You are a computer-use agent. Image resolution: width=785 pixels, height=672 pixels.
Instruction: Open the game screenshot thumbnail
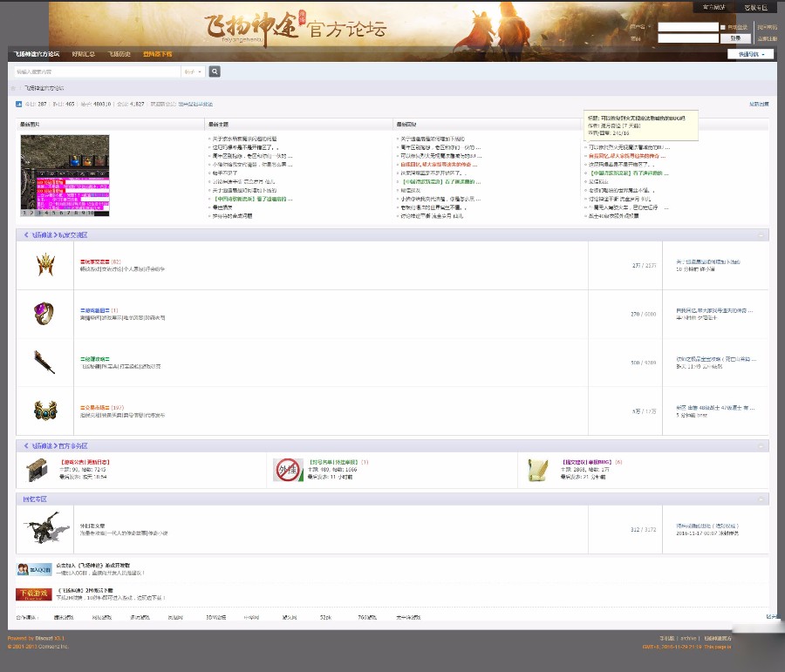pyautogui.click(x=65, y=175)
